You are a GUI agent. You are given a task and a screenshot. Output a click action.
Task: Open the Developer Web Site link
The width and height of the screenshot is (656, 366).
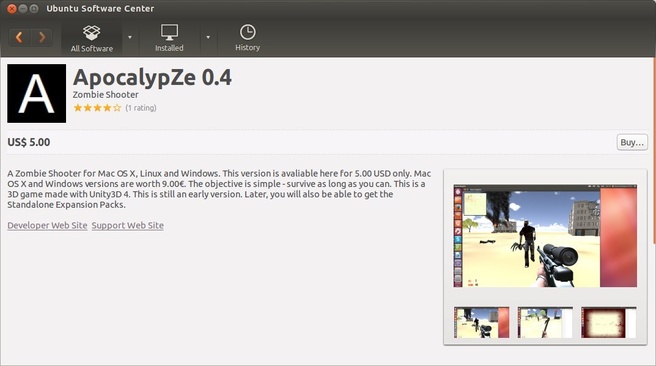point(47,225)
